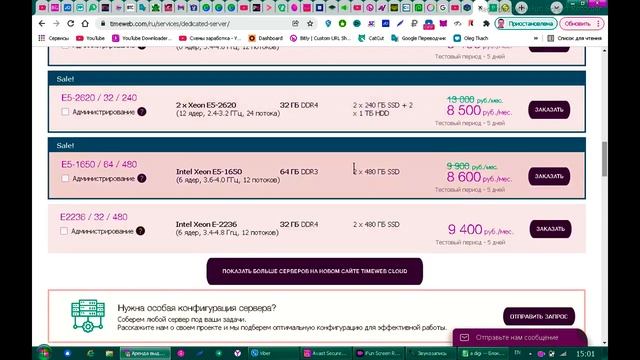Open the Bitly Custom URL bookmark
Image resolution: width=640 pixels, height=360 pixels.
[x=320, y=38]
